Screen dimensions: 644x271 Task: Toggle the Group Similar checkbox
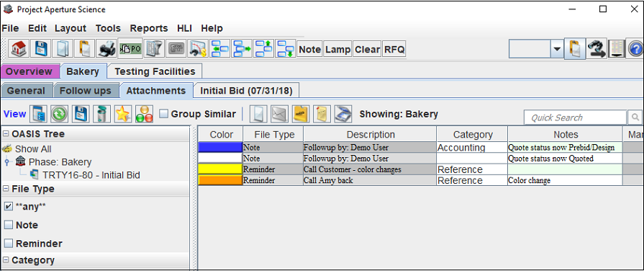click(x=164, y=114)
